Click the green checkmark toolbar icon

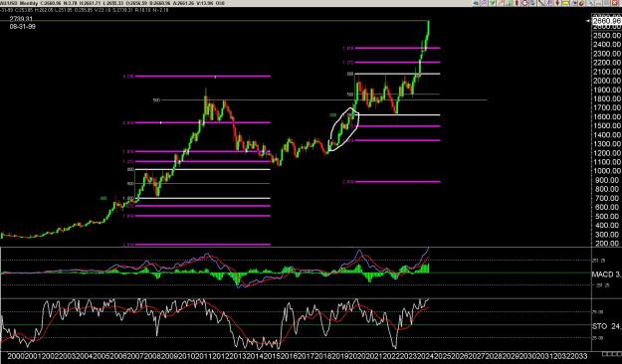coord(492,3)
